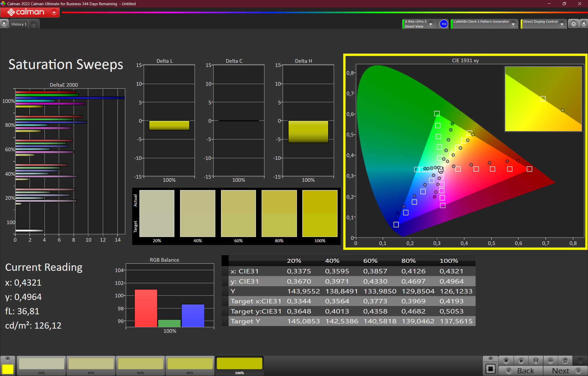588x376 pixels.
Task: Click the play arrow beside History 1 tab
Action: pos(4,24)
